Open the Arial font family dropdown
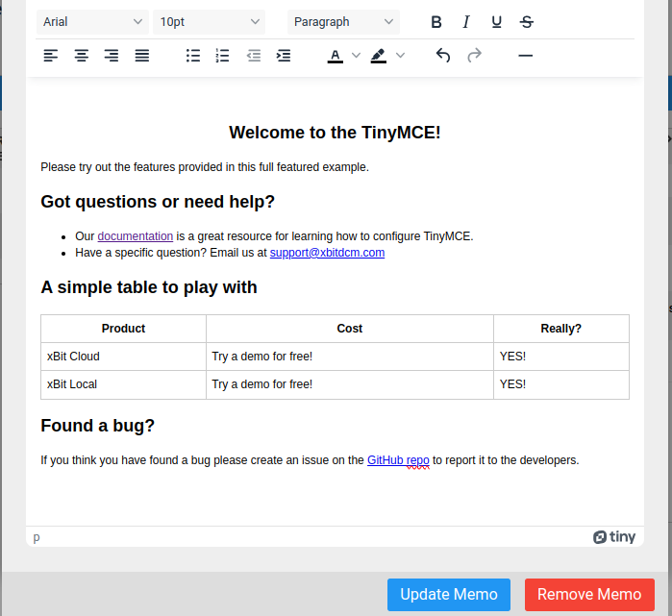672x616 pixels. 92,22
